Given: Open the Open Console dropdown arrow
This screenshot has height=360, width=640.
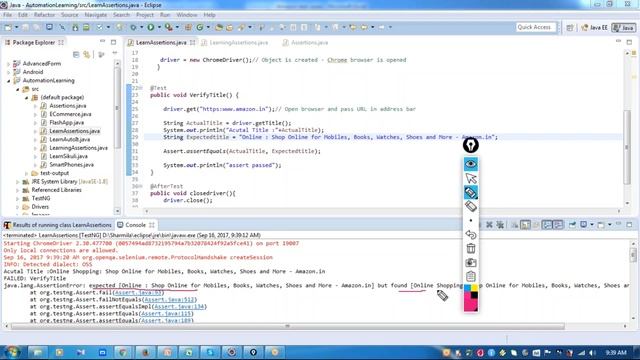Looking at the screenshot, I should [609, 225].
